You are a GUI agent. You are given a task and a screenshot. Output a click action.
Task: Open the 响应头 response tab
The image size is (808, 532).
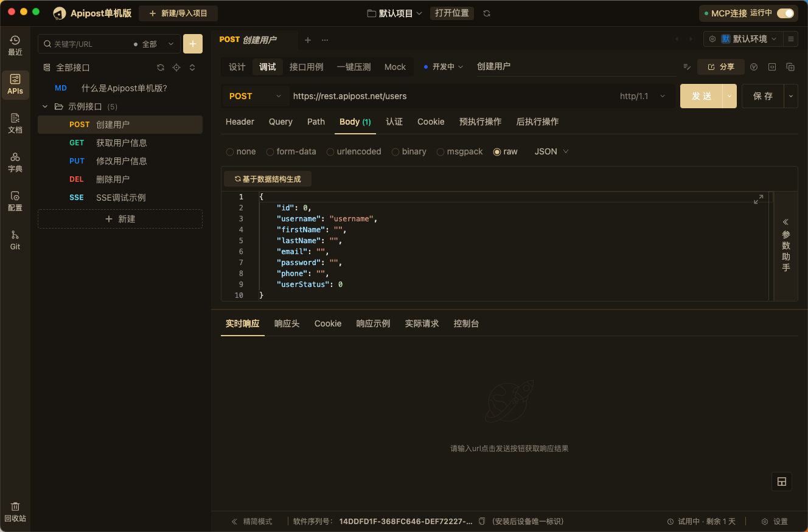[x=287, y=323]
